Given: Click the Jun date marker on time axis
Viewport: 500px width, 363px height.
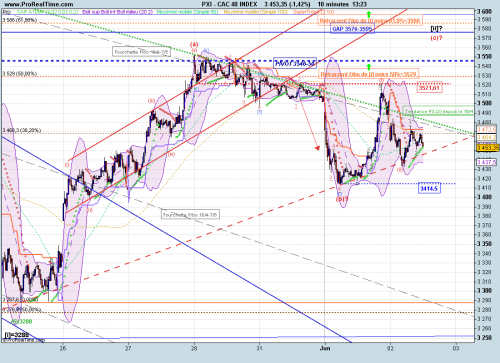Looking at the screenshot, I should [325, 348].
